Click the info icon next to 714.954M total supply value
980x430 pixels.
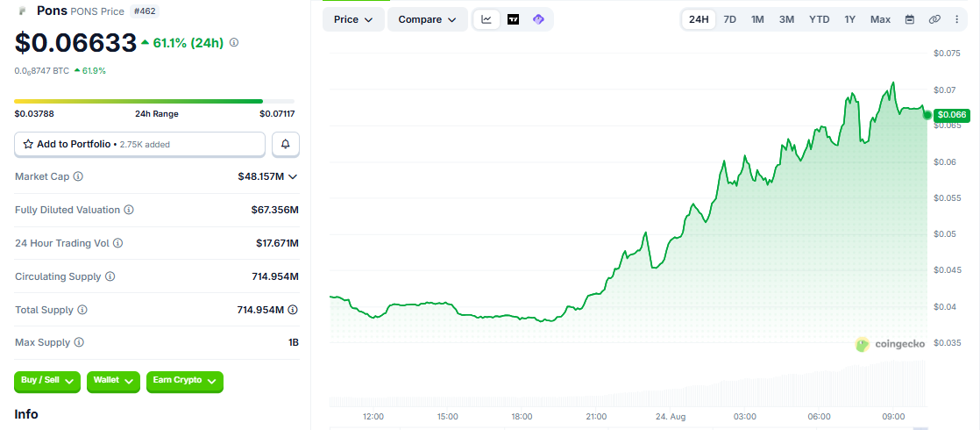tap(293, 310)
